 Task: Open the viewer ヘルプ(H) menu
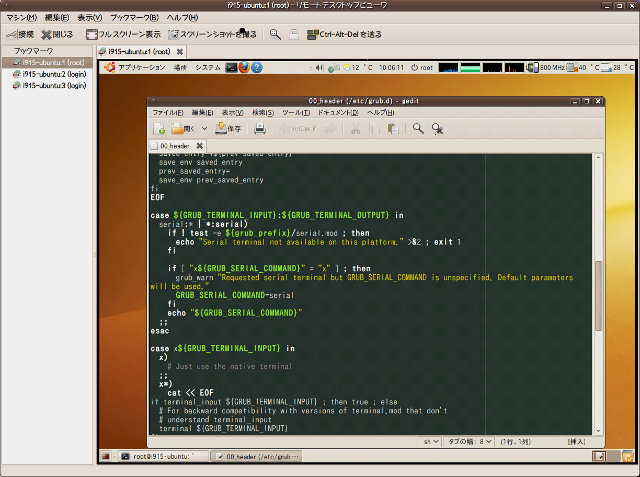pyautogui.click(x=182, y=18)
